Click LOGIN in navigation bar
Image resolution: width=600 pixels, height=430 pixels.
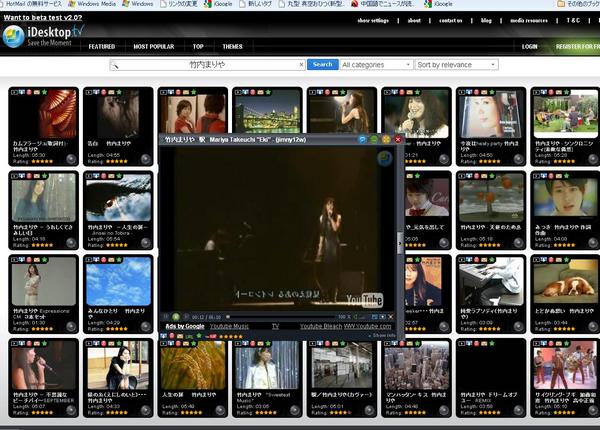point(530,46)
